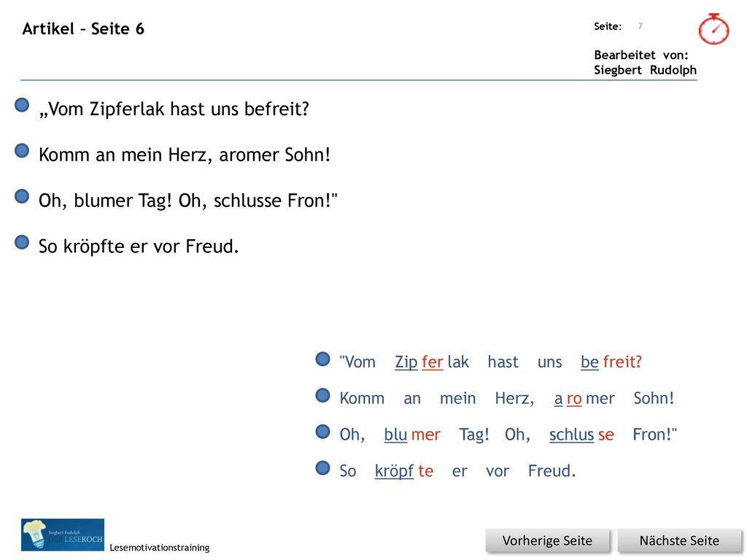The width and height of the screenshot is (747, 560).
Task: Click the underlined syllable "kröpf"
Action: point(394,470)
